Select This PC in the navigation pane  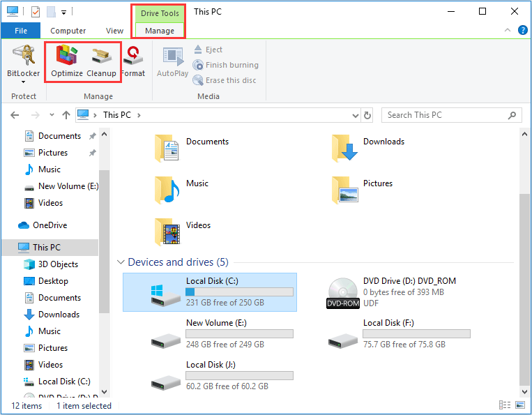pyautogui.click(x=50, y=248)
